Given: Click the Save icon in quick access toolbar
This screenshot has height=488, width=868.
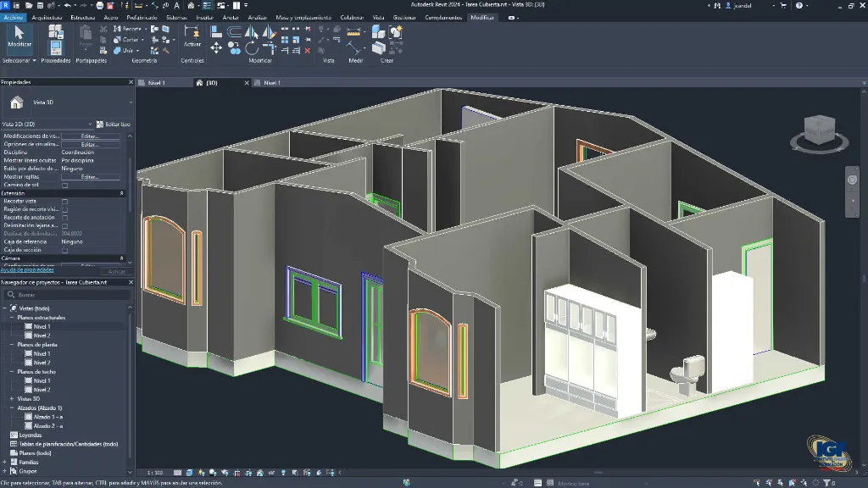Looking at the screenshot, I should click(x=40, y=6).
